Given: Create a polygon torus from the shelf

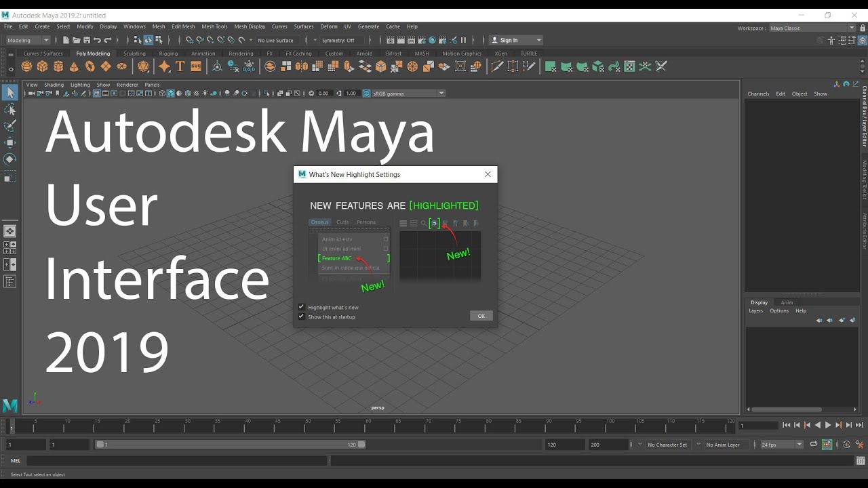Looking at the screenshot, I should (90, 66).
